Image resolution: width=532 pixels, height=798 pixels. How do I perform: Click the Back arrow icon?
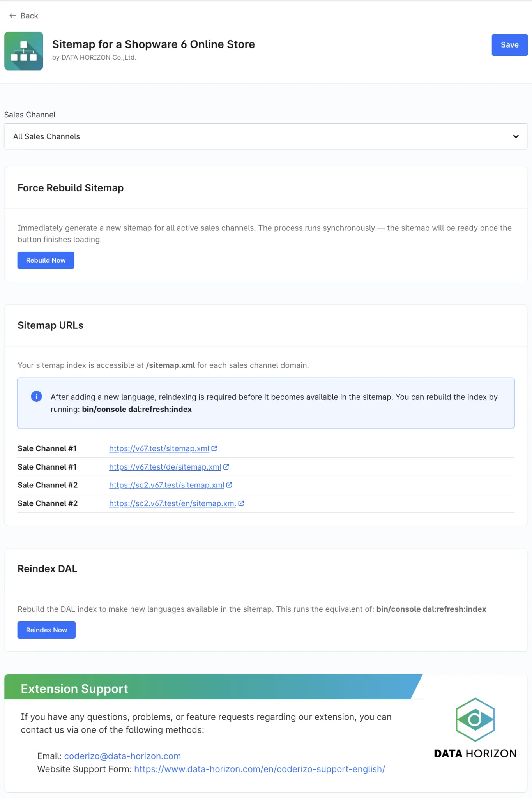coord(12,16)
